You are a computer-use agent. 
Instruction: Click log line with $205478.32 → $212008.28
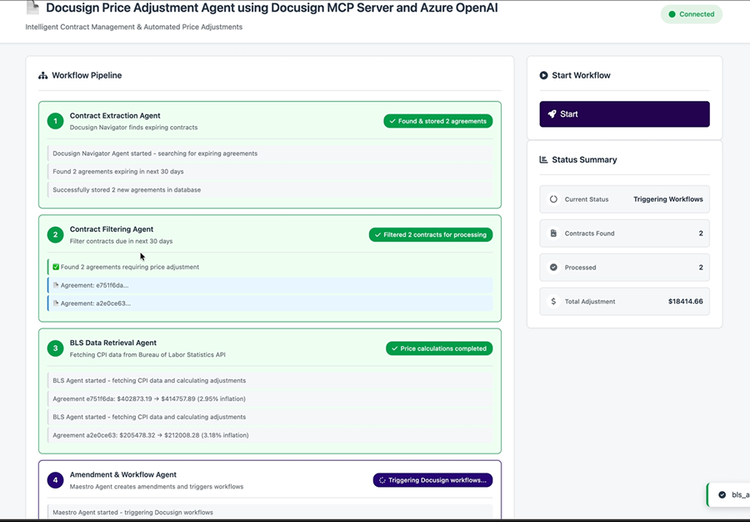270,435
